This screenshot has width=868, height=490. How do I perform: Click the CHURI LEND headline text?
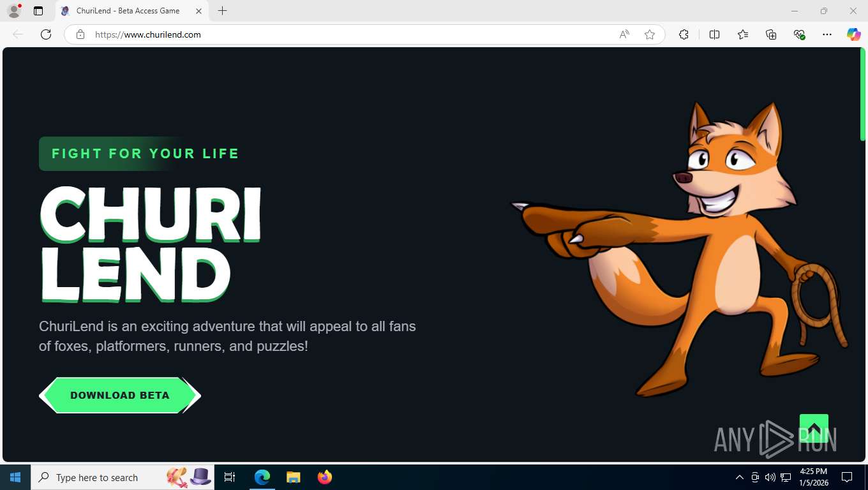[151, 244]
